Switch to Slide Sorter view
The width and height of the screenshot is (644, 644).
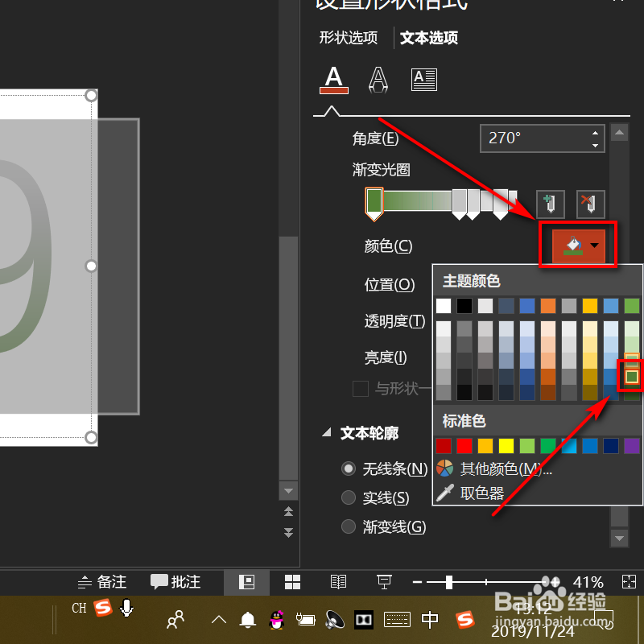tap(292, 582)
